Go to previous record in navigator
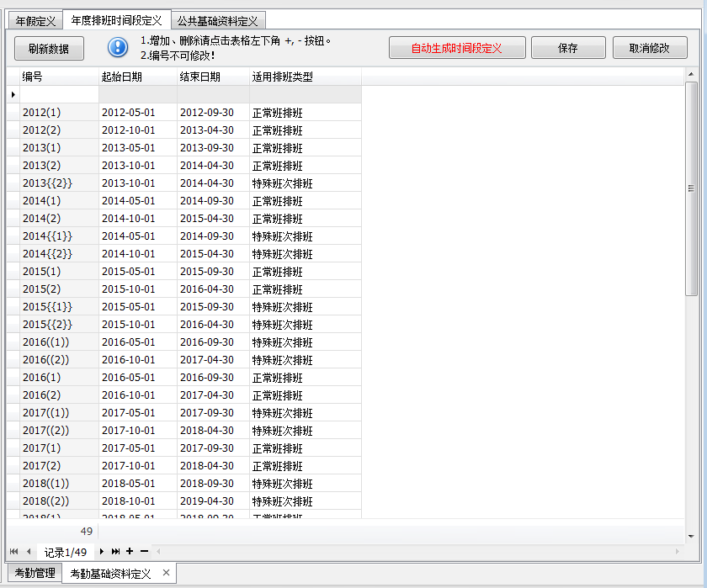Image resolution: width=707 pixels, height=588 pixels. [x=29, y=551]
